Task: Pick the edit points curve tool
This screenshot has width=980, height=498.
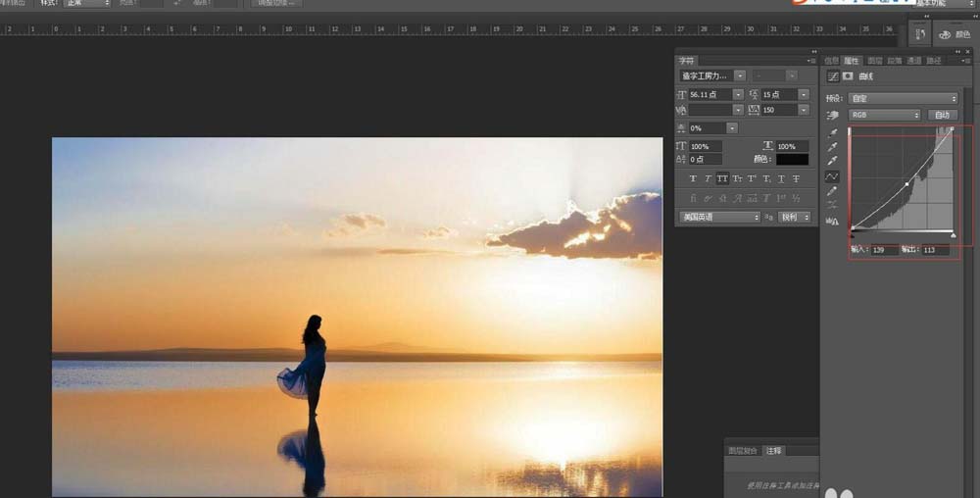Action: [x=832, y=176]
